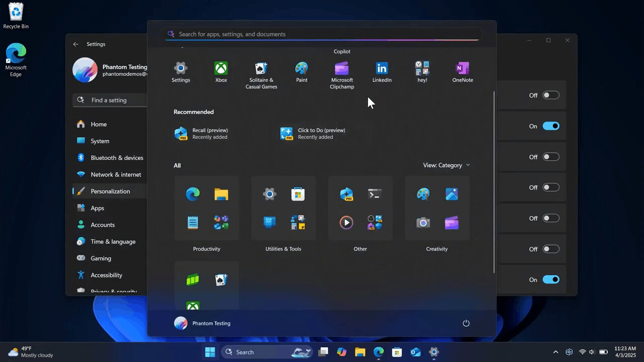The height and width of the screenshot is (362, 644).
Task: Go back using Settings window back arrow
Action: (75, 44)
